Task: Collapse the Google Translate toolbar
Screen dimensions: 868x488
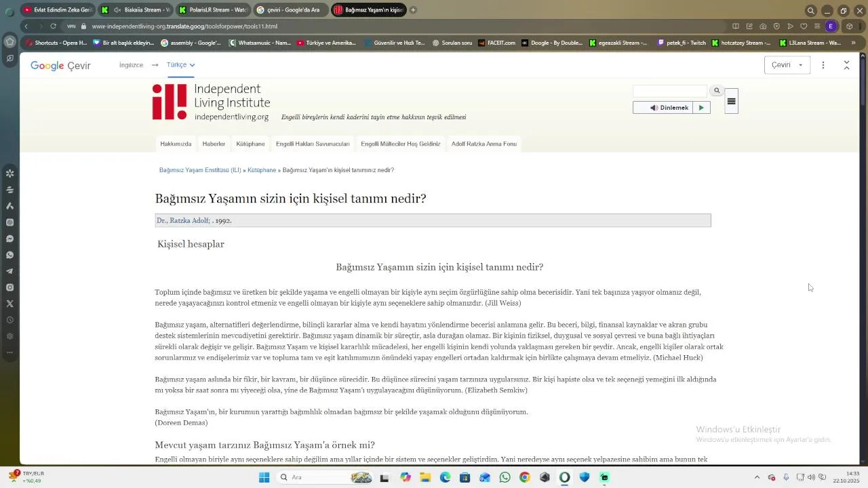Action: (x=846, y=65)
